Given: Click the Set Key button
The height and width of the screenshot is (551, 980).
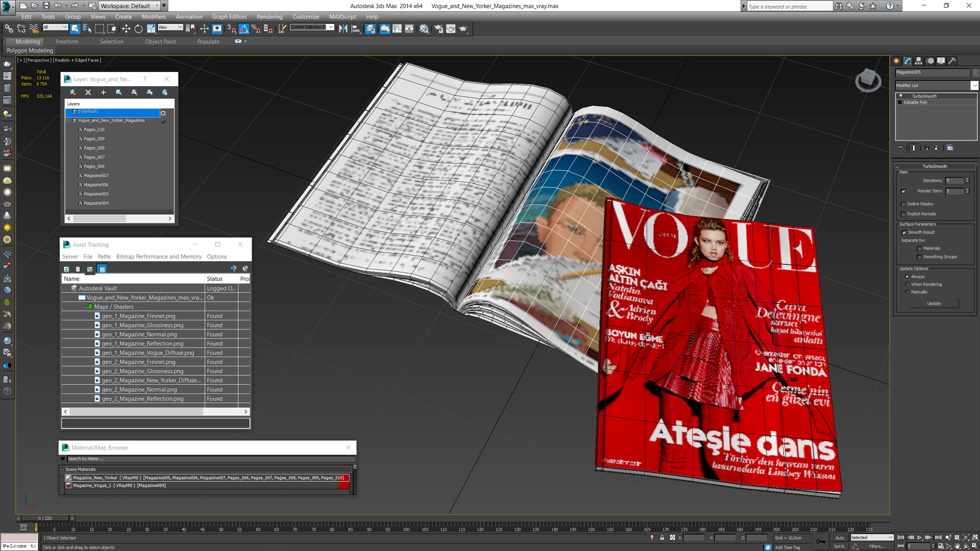Looking at the screenshot, I should 840,546.
